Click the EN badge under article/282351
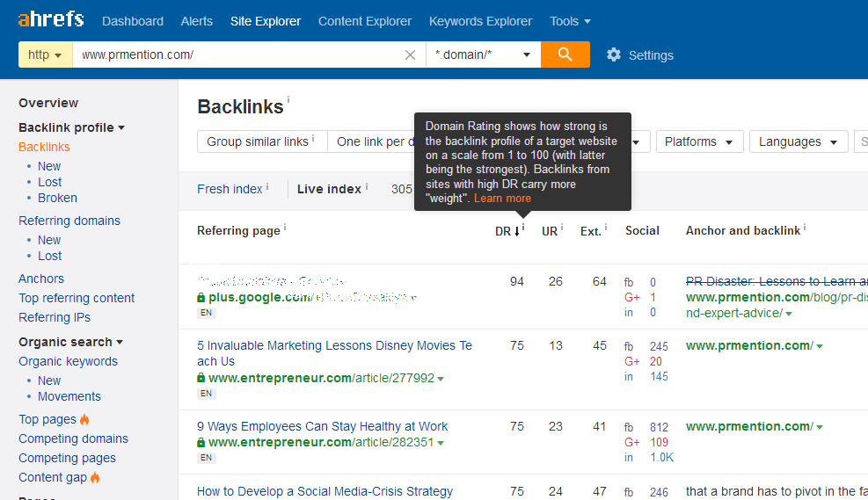 click(x=206, y=458)
